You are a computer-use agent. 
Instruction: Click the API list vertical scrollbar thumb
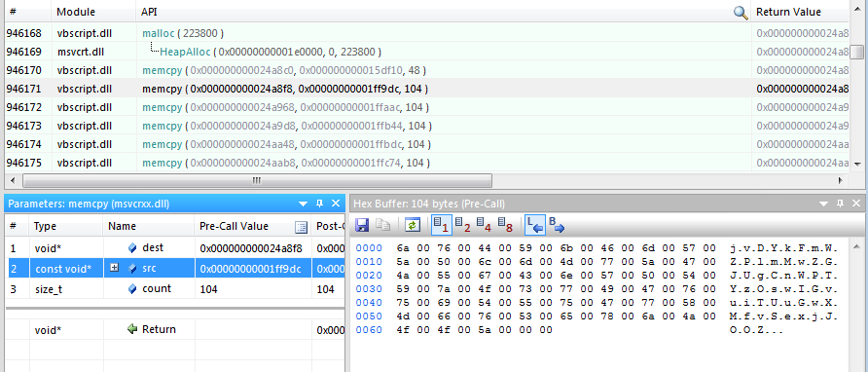click(857, 53)
